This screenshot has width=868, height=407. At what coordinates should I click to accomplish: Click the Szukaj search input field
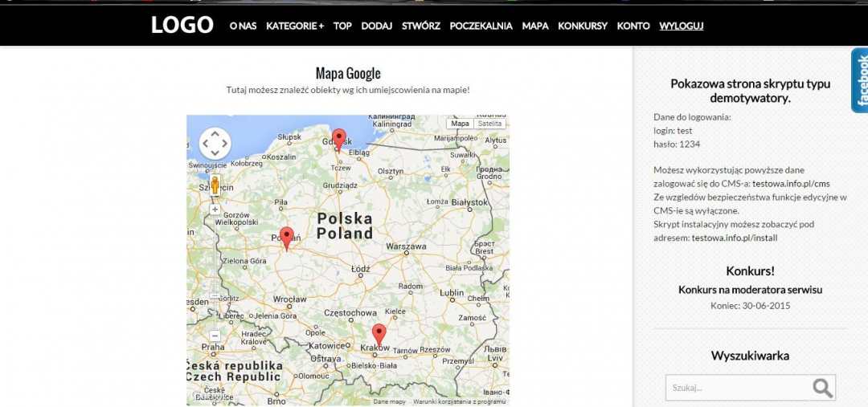pyautogui.click(x=735, y=388)
